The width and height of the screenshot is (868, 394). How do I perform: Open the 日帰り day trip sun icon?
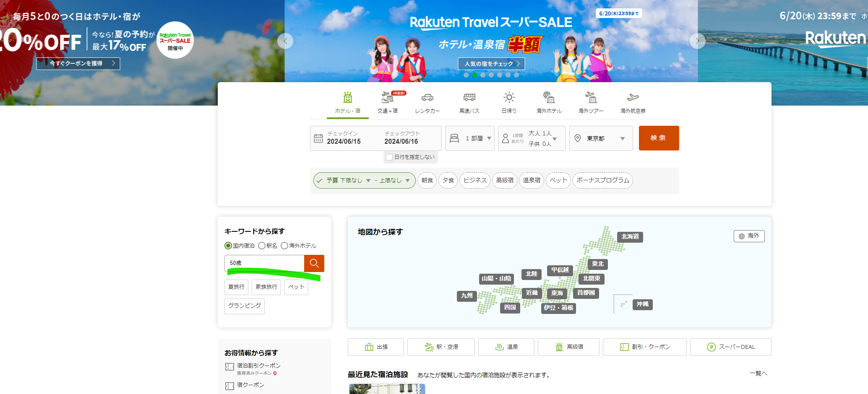pyautogui.click(x=509, y=97)
